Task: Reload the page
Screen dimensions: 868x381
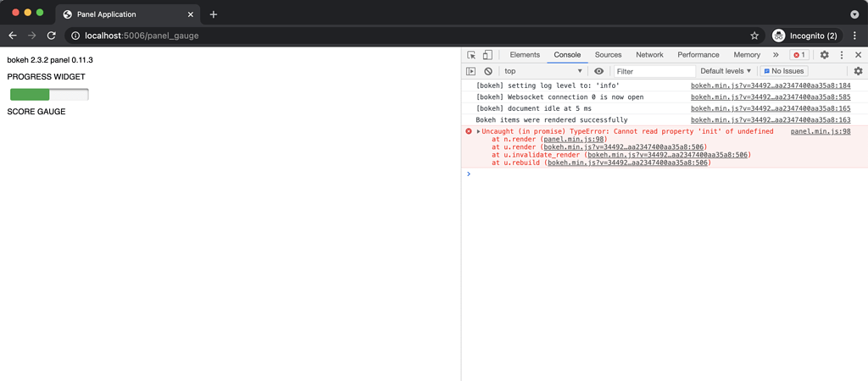Action: [x=52, y=36]
